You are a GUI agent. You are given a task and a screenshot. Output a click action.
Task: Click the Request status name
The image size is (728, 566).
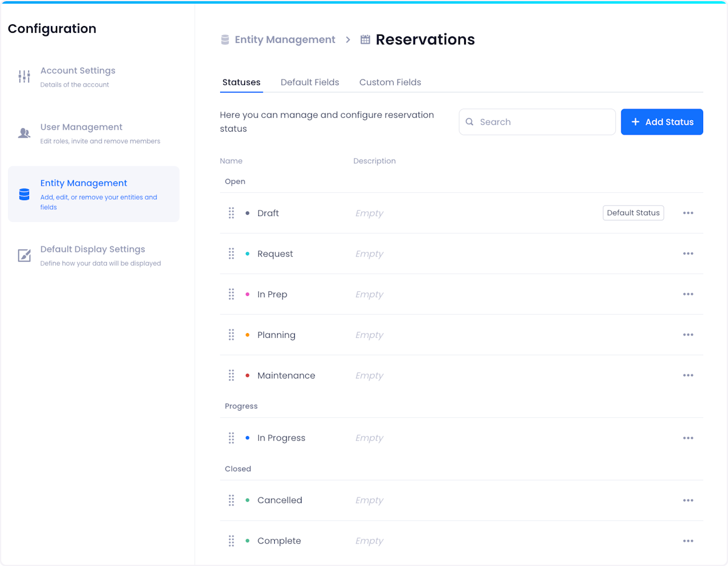click(275, 254)
